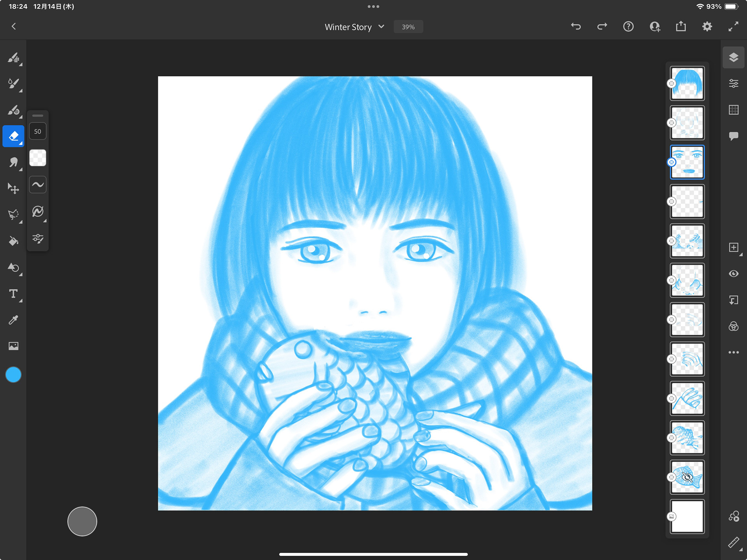
Task: Click the 39% zoom level button
Action: 408,27
